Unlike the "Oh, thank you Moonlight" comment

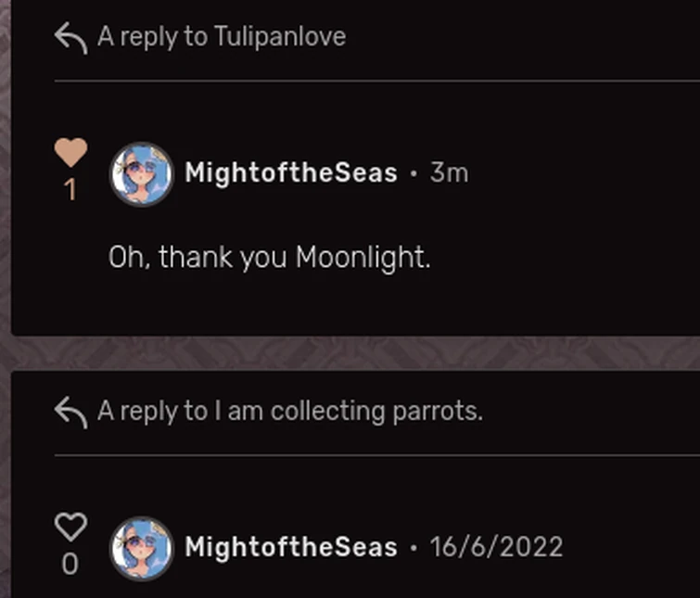click(x=70, y=152)
